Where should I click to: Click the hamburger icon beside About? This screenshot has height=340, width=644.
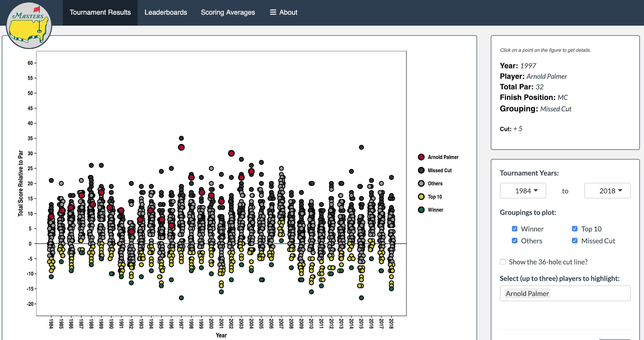pos(273,12)
